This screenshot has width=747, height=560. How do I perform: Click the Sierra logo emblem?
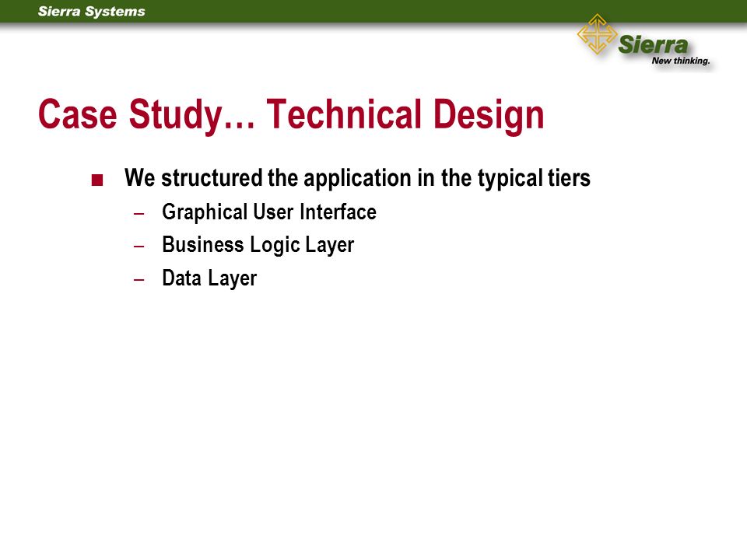[x=597, y=33]
